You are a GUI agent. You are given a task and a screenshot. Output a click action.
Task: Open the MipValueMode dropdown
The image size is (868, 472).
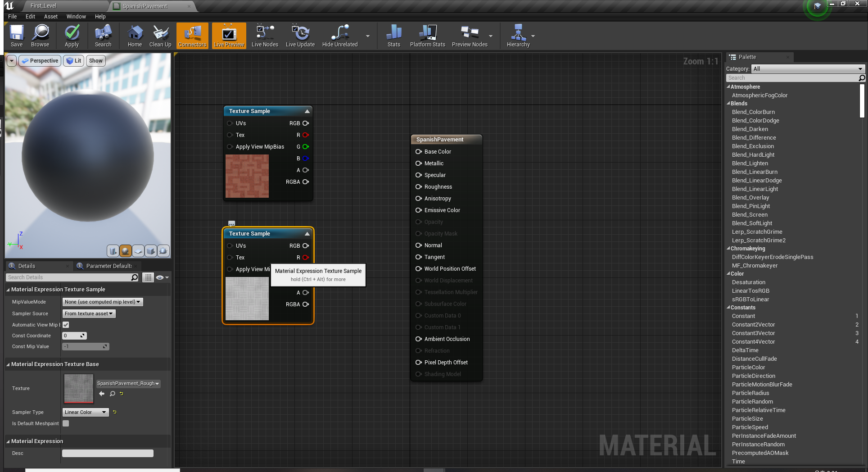[103, 302]
